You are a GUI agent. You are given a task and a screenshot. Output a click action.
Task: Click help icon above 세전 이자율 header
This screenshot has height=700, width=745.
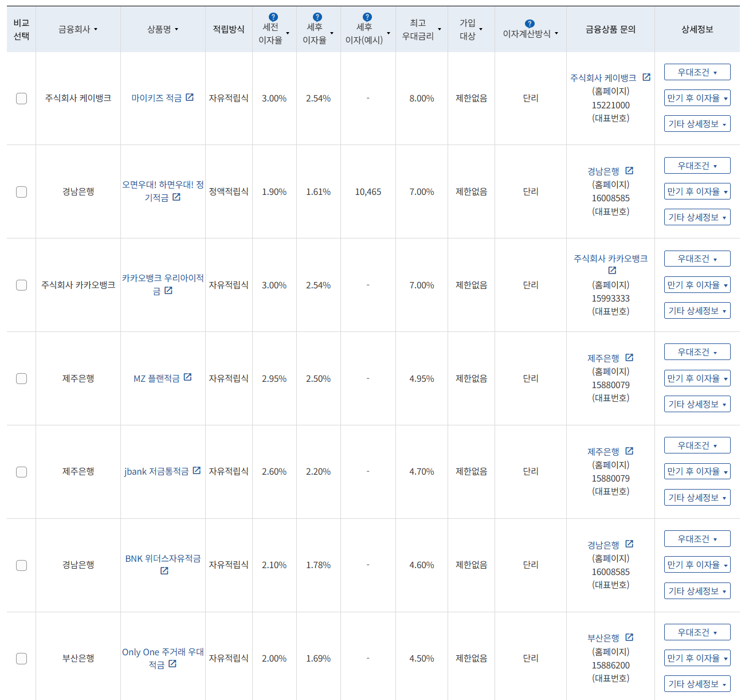pos(273,17)
